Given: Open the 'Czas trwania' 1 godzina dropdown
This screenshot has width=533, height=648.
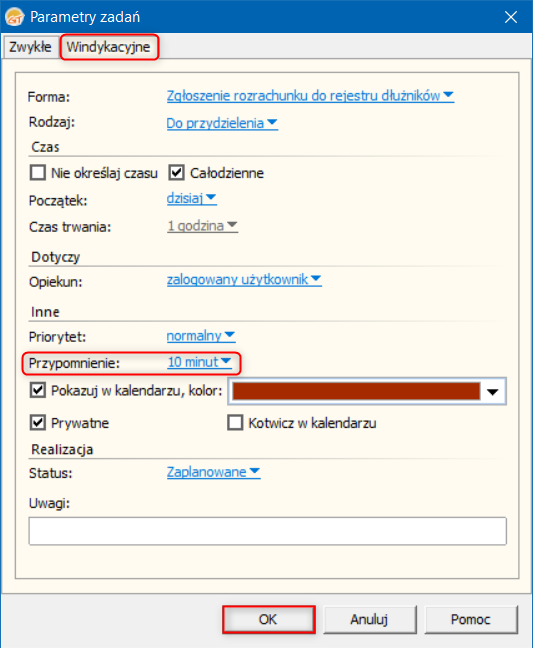Looking at the screenshot, I should pyautogui.click(x=202, y=226).
